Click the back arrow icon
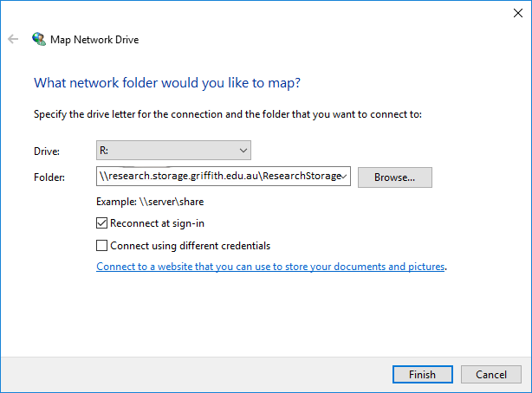The width and height of the screenshot is (532, 393). pos(13,39)
